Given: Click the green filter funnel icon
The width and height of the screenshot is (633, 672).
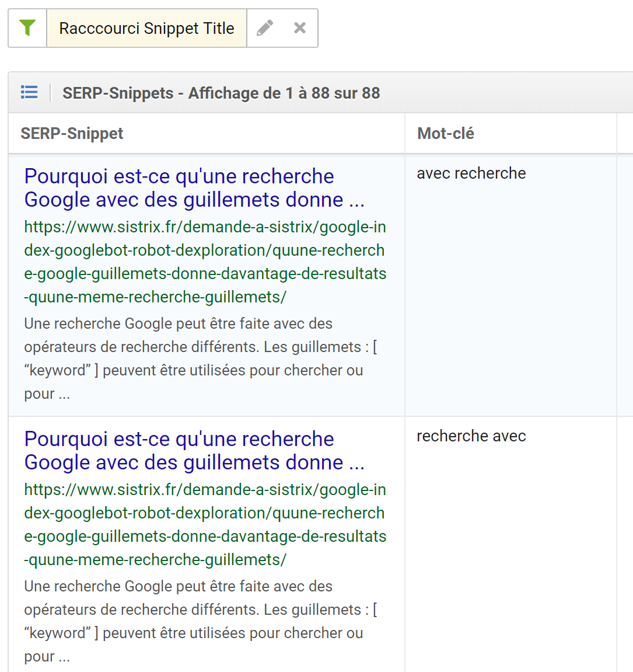Looking at the screenshot, I should (27, 28).
